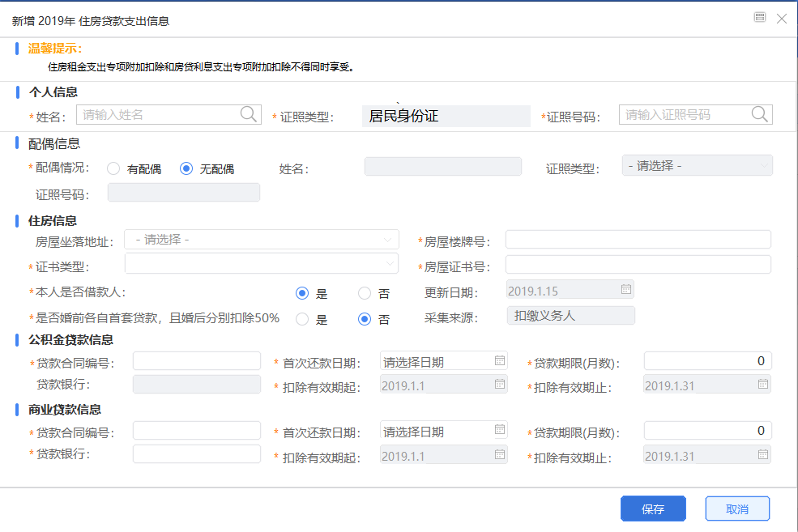
Task: Open calendar for 公积金贷款 扣除有效期止
Action: pos(763,384)
